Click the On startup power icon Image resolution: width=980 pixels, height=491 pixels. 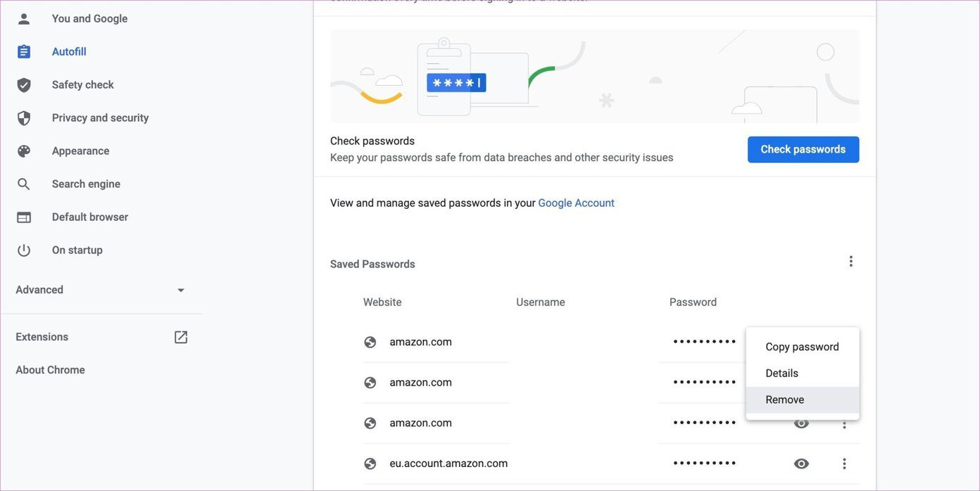(24, 250)
